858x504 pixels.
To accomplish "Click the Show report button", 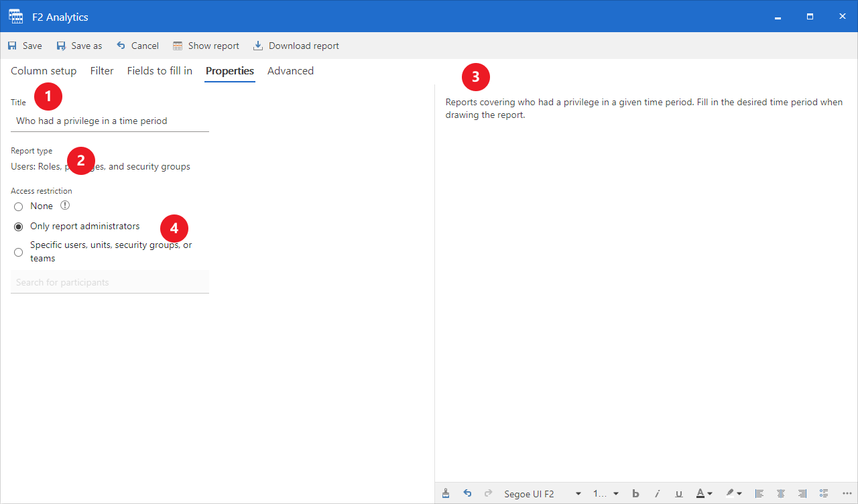I will (x=206, y=46).
